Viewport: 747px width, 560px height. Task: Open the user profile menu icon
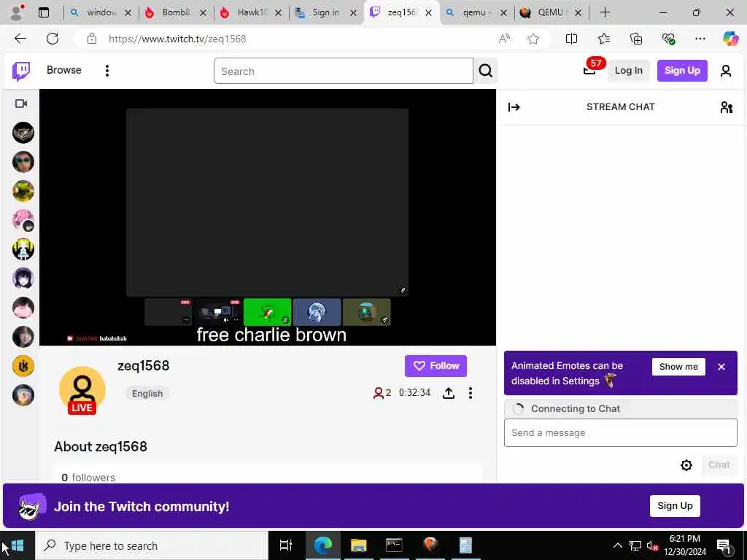point(726,71)
